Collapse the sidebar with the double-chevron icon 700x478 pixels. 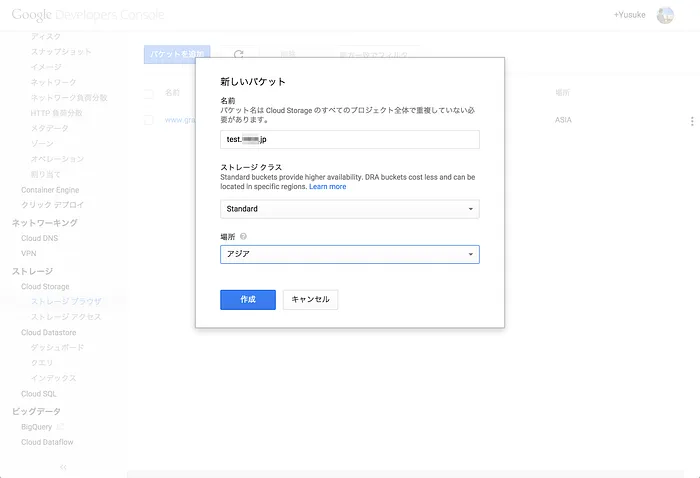click(63, 467)
